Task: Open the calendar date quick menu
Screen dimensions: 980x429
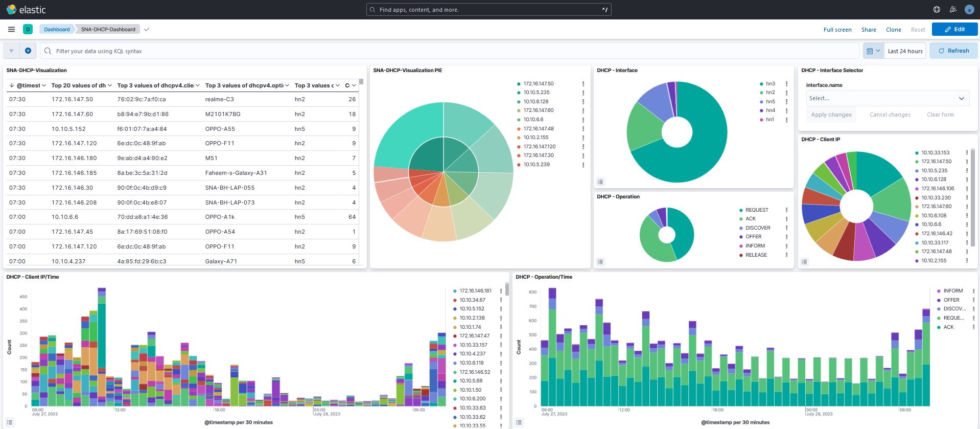Action: click(873, 51)
